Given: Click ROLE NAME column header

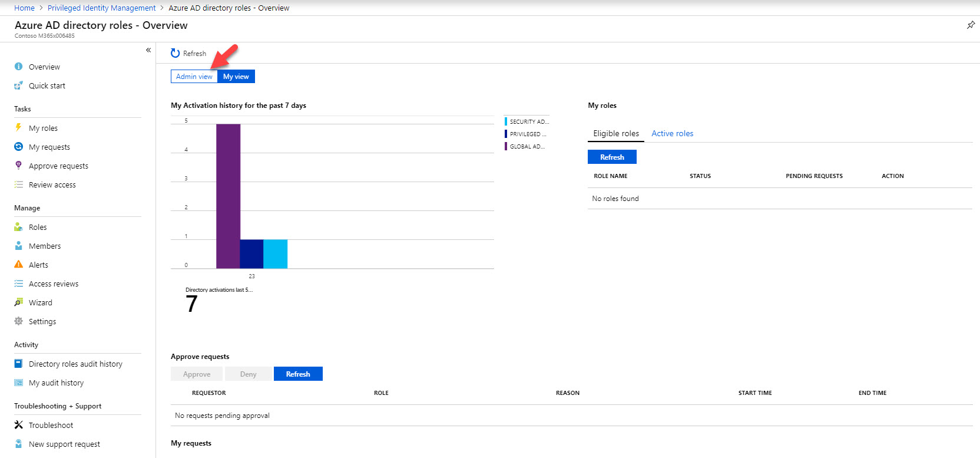Looking at the screenshot, I should click(x=611, y=176).
